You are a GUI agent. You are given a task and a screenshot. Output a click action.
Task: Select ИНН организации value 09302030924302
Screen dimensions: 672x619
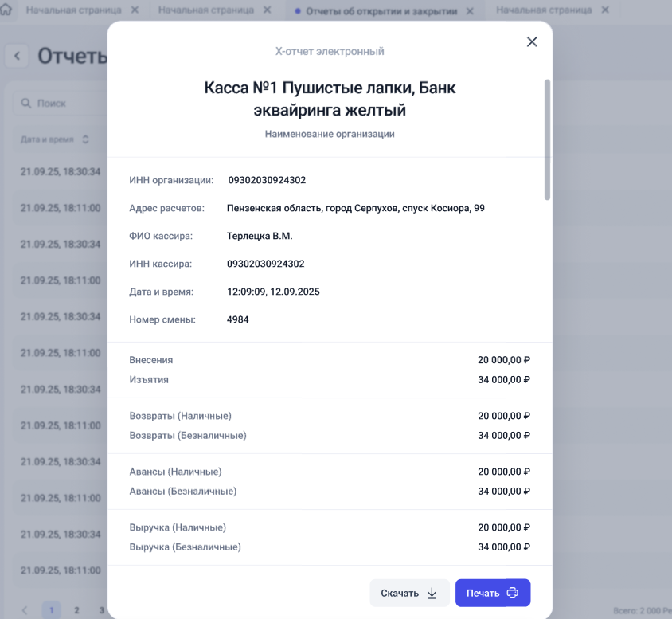[267, 180]
